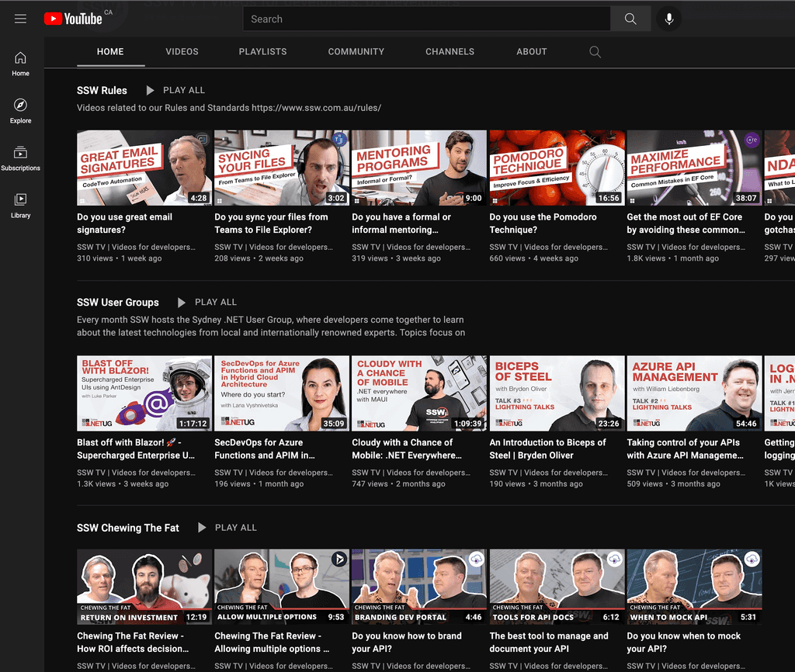This screenshot has height=672, width=795.
Task: Toggle Watch Later on the Blast off with Blazor video
Action: pos(202,365)
